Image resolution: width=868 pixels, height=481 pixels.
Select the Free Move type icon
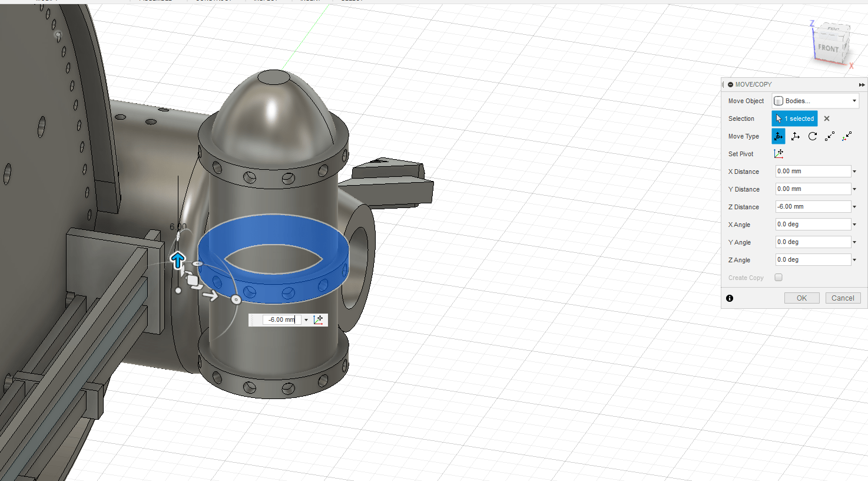tap(778, 136)
